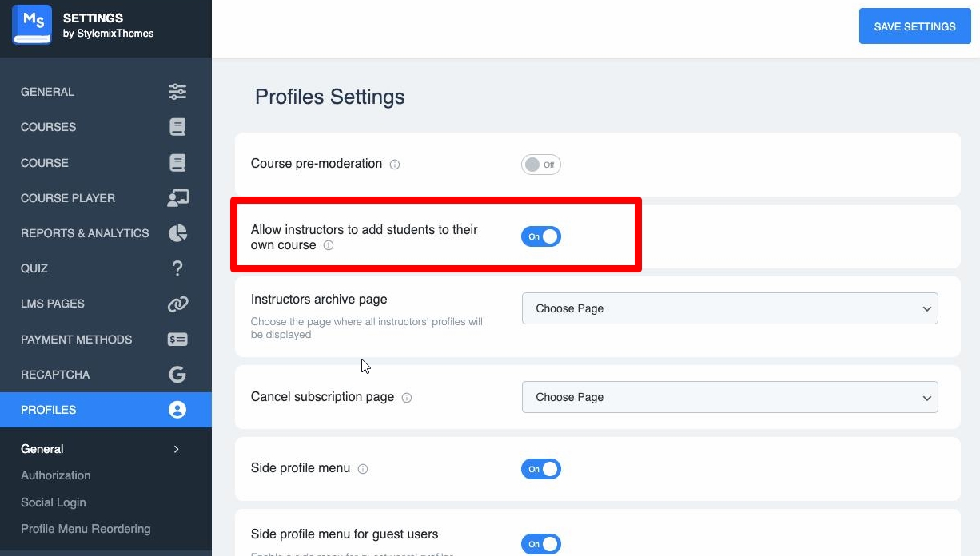This screenshot has height=556, width=980.
Task: Open the Instructors archive page dropdown
Action: (730, 308)
